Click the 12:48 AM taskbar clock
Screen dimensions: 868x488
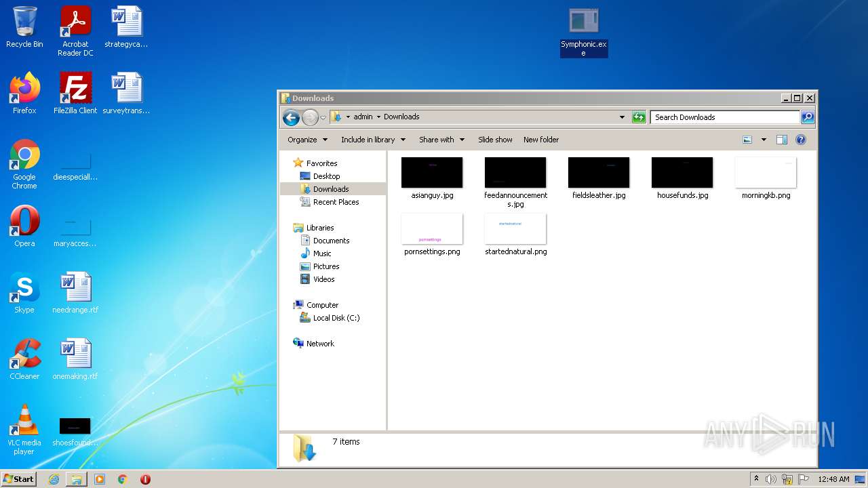pyautogui.click(x=833, y=479)
